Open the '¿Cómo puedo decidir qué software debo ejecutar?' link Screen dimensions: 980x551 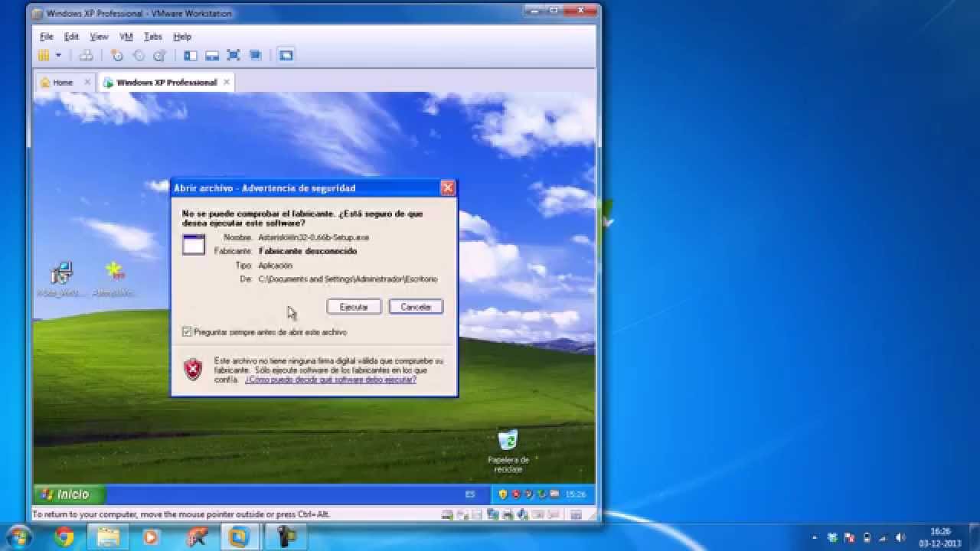point(331,380)
